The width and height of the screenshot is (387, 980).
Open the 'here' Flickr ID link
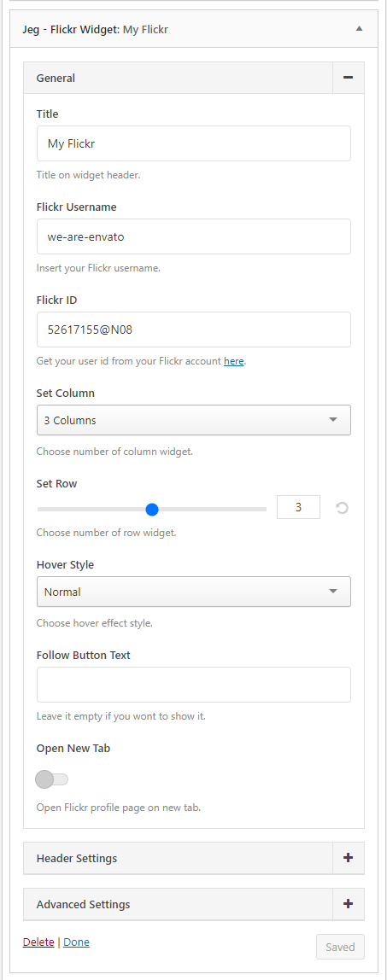pyautogui.click(x=234, y=361)
